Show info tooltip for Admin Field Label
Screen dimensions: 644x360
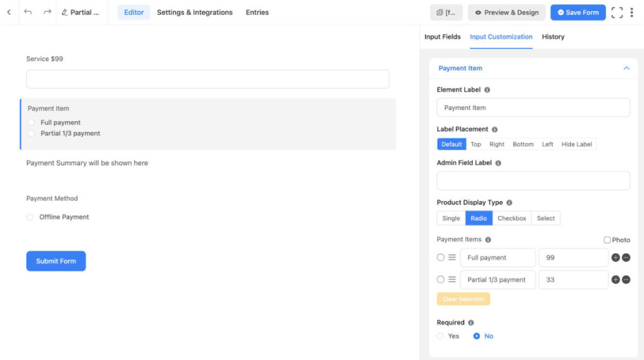pos(498,163)
